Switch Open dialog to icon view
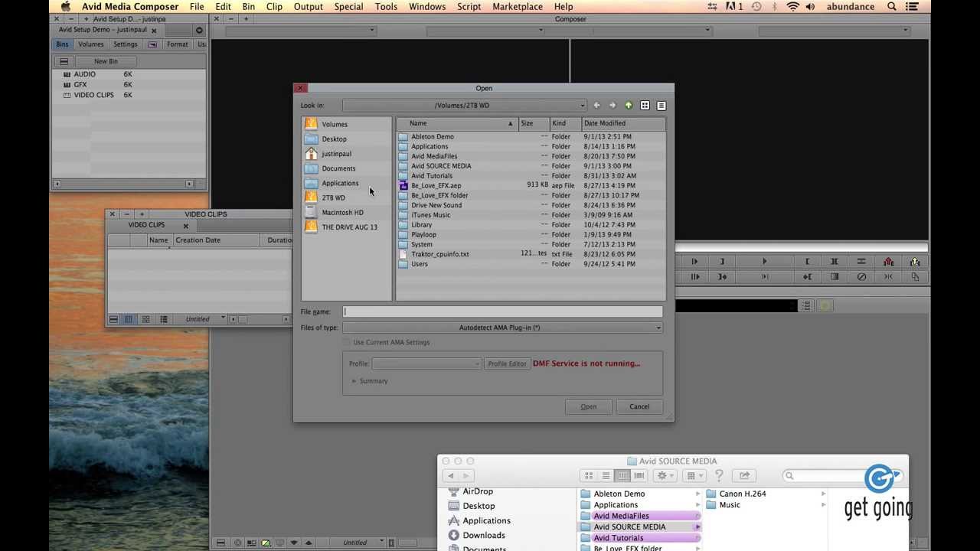 [645, 106]
